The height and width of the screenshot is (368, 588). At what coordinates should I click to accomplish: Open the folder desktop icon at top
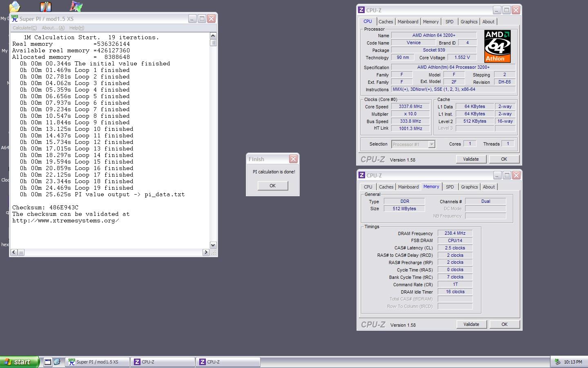[x=15, y=6]
